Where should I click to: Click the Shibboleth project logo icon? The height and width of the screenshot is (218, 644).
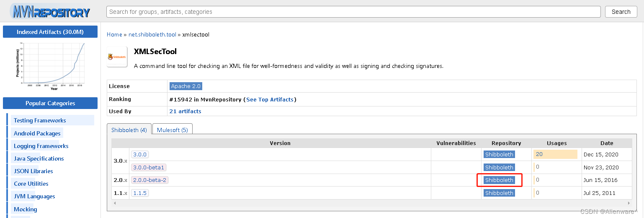click(117, 57)
